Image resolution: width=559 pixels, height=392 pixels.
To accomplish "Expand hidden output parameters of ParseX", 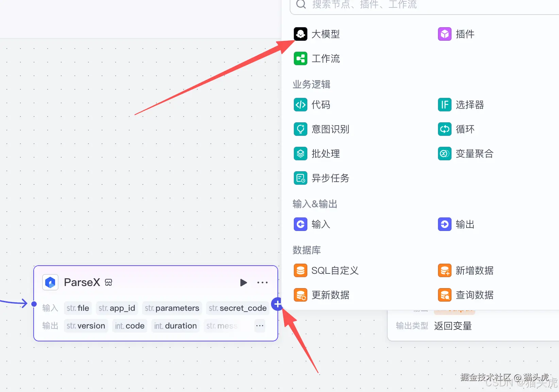I will [259, 326].
